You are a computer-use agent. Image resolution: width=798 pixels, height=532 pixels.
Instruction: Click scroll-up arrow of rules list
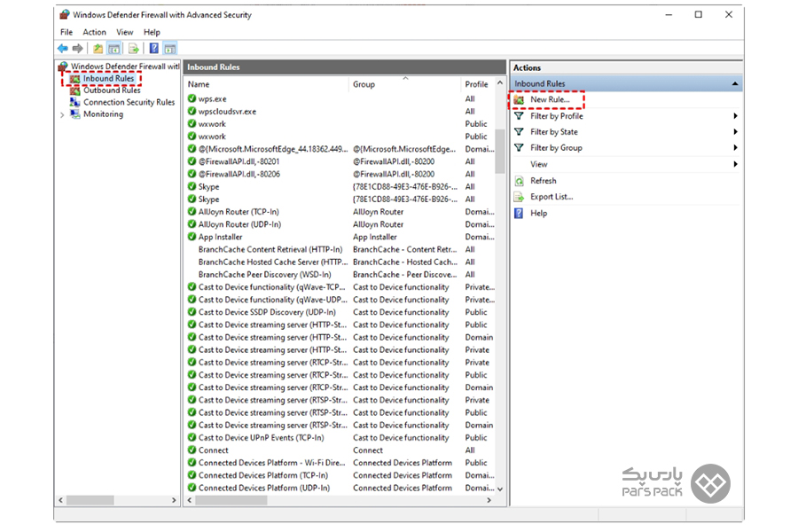[x=500, y=82]
